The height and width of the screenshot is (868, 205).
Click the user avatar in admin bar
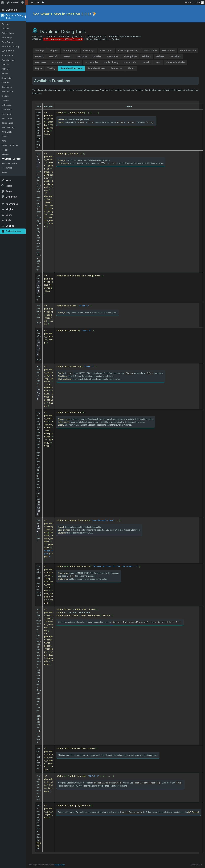pos(202,2)
